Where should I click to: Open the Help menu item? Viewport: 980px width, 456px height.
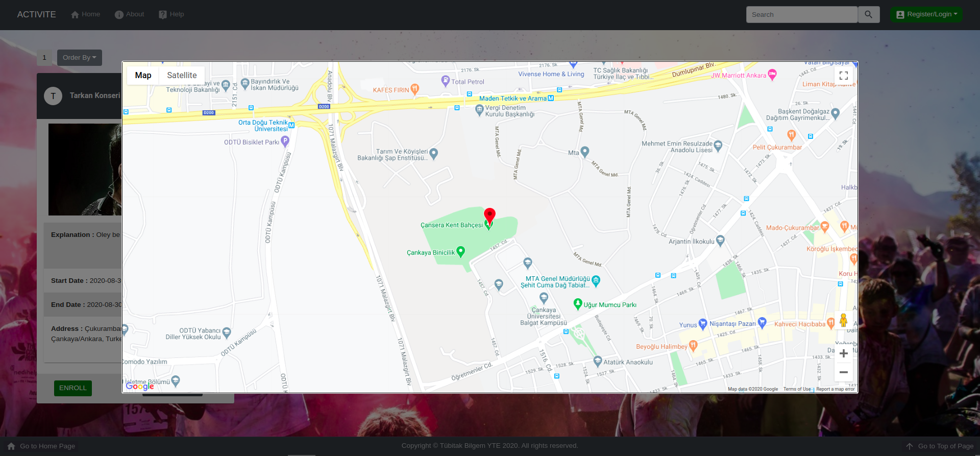pos(171,14)
